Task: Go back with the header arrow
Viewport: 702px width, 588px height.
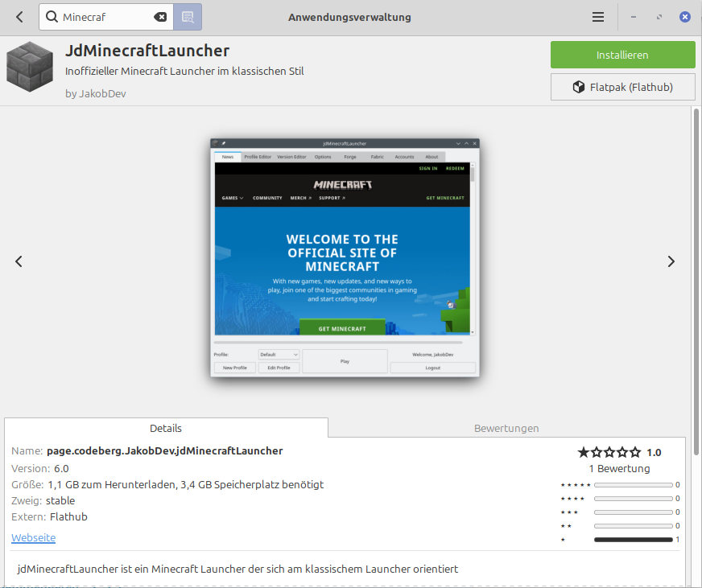Action: pos(19,17)
